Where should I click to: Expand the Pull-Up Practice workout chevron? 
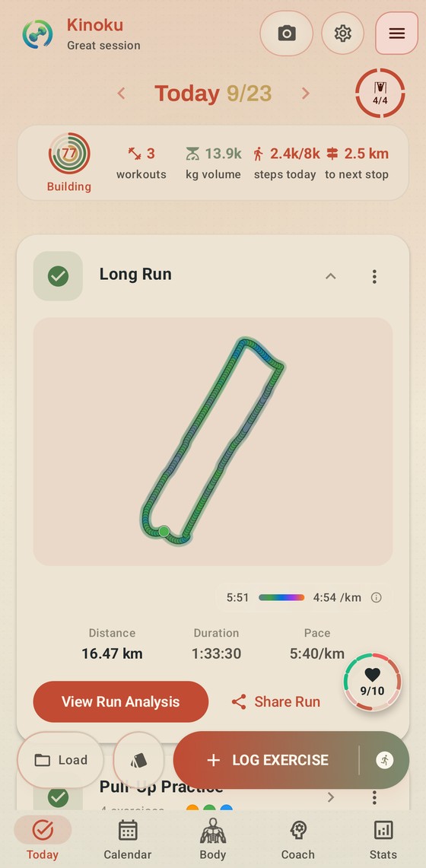pyautogui.click(x=331, y=797)
